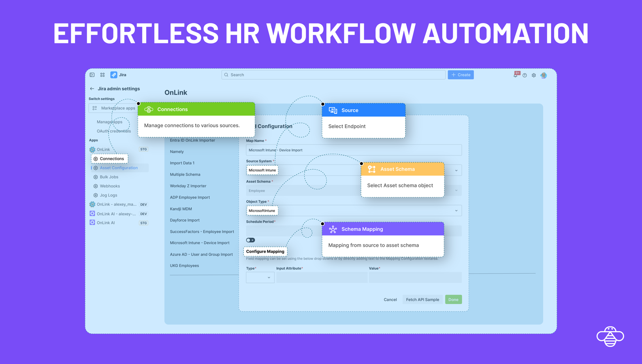The width and height of the screenshot is (642, 364).
Task: Click the OnLink STG app icon
Action: click(92, 149)
